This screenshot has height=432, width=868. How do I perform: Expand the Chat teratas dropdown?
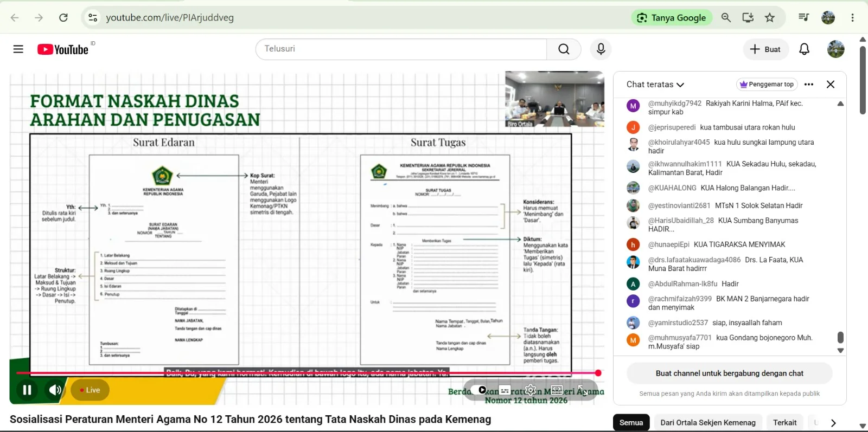655,85
